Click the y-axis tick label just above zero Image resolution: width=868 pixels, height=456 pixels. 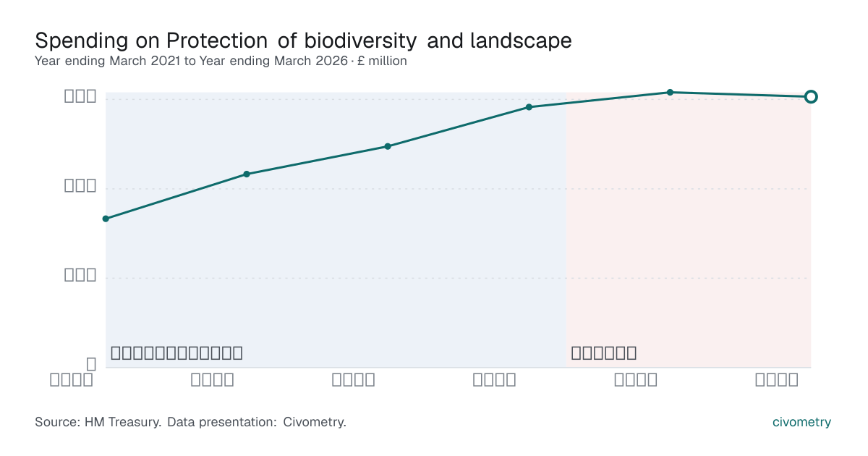(80, 274)
